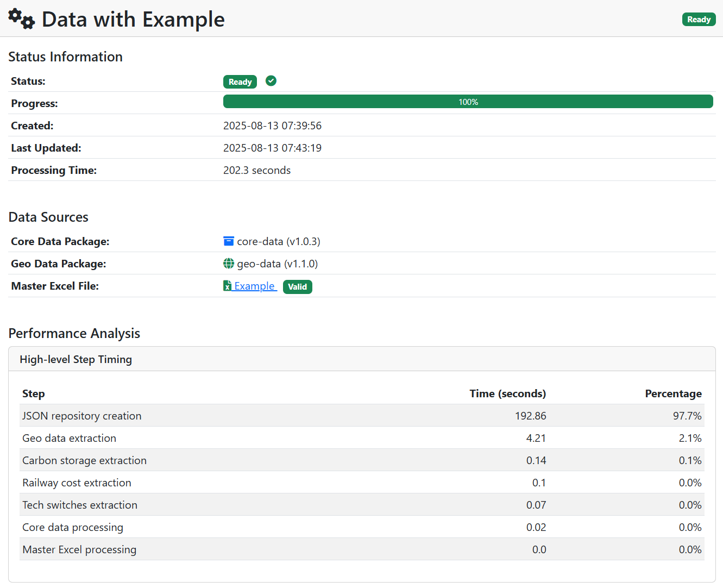Click the Step column header

pos(34,393)
